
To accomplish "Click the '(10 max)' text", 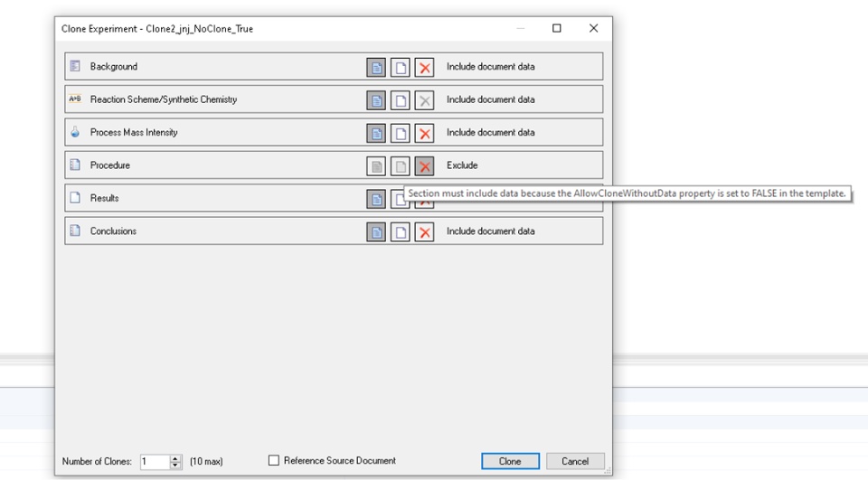I will click(206, 461).
